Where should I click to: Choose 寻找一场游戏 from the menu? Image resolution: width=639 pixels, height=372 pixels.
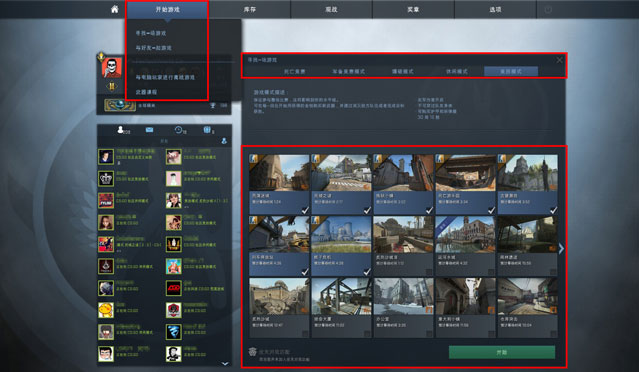[x=150, y=33]
